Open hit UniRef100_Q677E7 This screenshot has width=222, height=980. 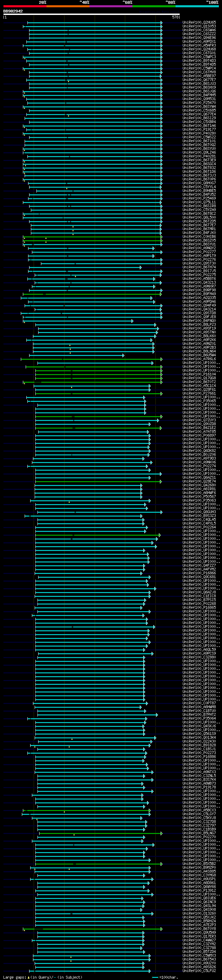tap(199, 80)
